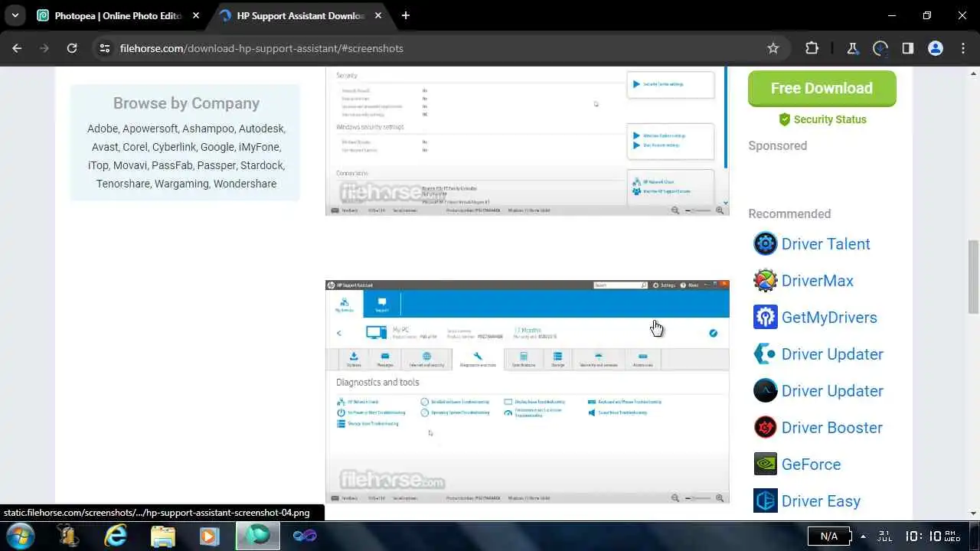This screenshot has width=980, height=551.
Task: Browse software by Tenorshare
Action: point(123,184)
